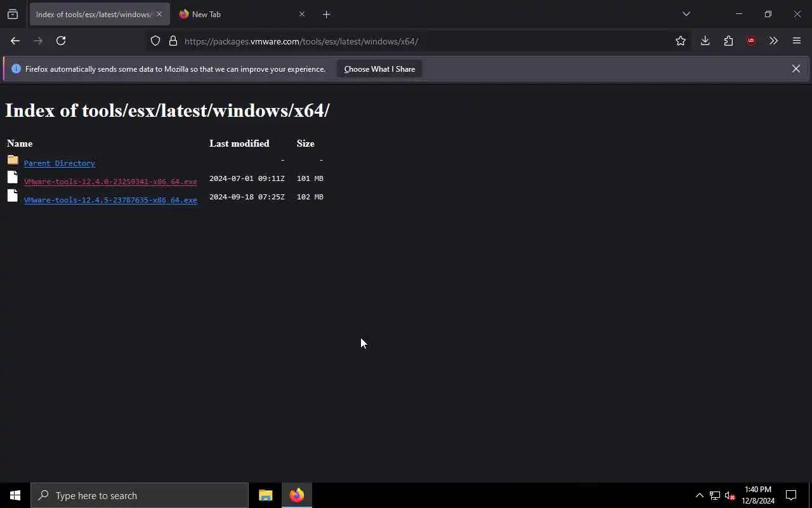Image resolution: width=812 pixels, height=508 pixels.
Task: Open File Explorer from the taskbar
Action: [x=265, y=495]
